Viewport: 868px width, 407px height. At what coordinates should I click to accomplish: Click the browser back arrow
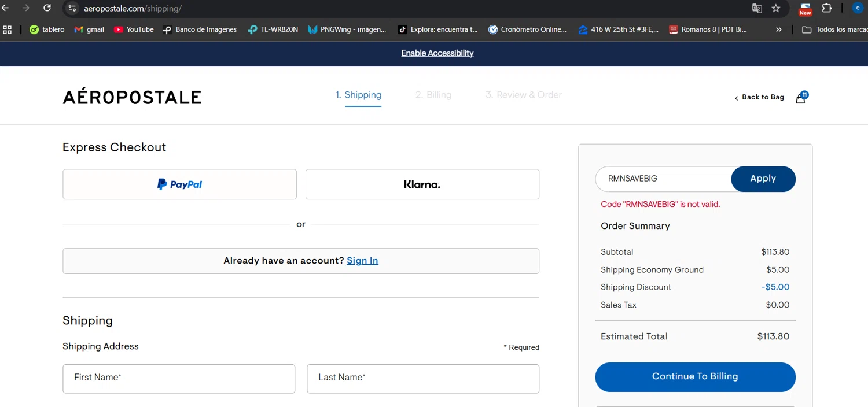pyautogui.click(x=5, y=8)
